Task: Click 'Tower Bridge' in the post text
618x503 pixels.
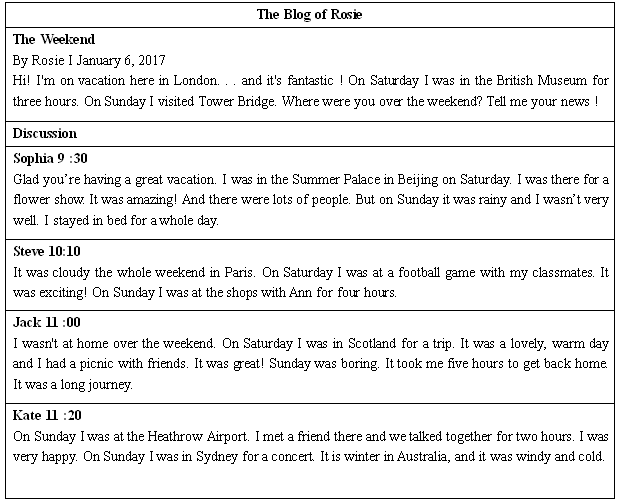Action: click(x=276, y=102)
